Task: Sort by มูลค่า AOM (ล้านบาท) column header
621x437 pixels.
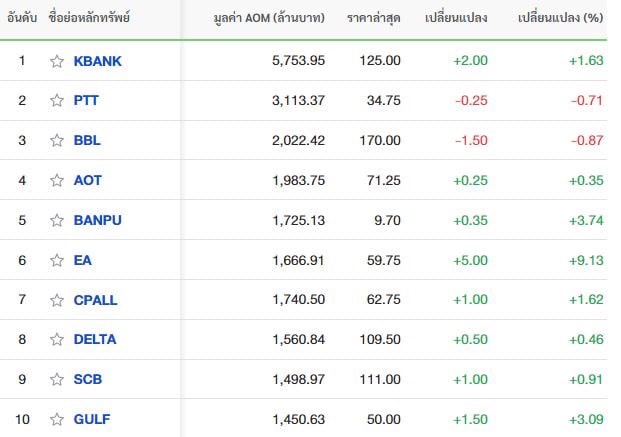Action: (269, 18)
